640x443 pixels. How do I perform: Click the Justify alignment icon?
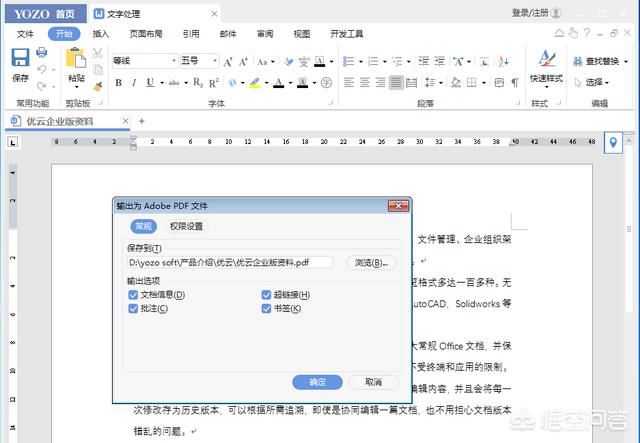[396, 83]
